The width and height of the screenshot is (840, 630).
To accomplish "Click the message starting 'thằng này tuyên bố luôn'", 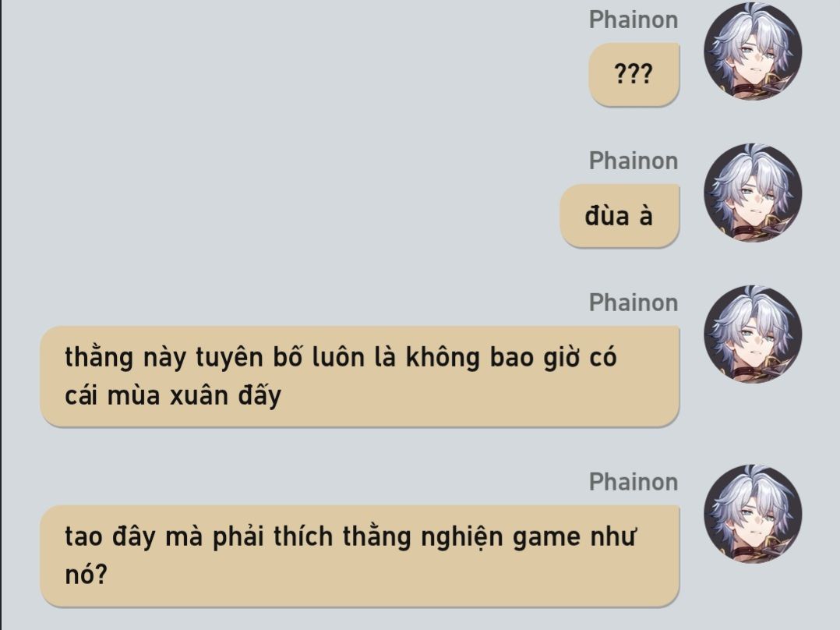I will coord(360,377).
